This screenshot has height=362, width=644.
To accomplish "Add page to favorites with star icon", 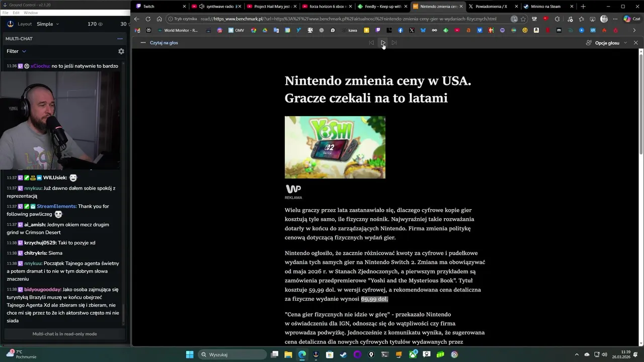I will coord(523,19).
